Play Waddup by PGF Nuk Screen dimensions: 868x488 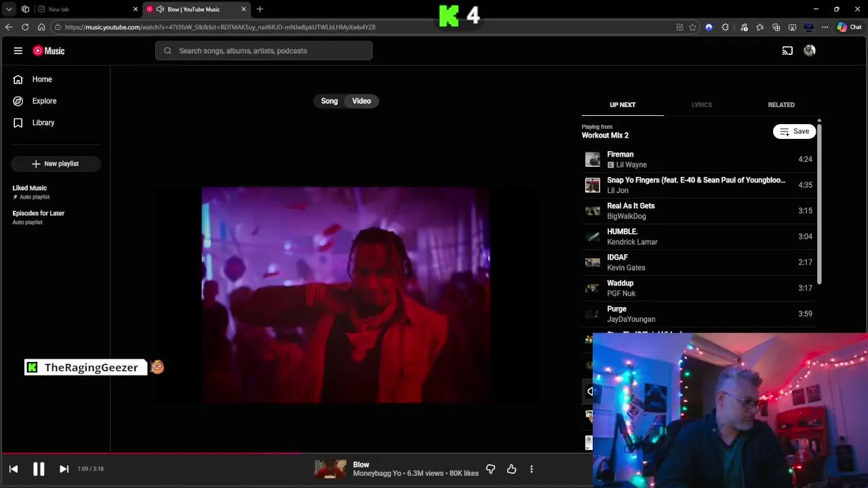(698, 288)
